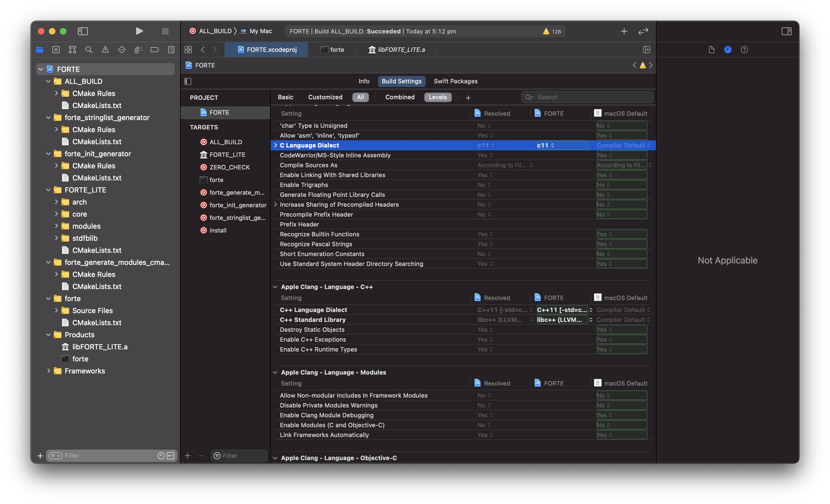
Task: Expand the C Language Dialect row
Action: 276,145
